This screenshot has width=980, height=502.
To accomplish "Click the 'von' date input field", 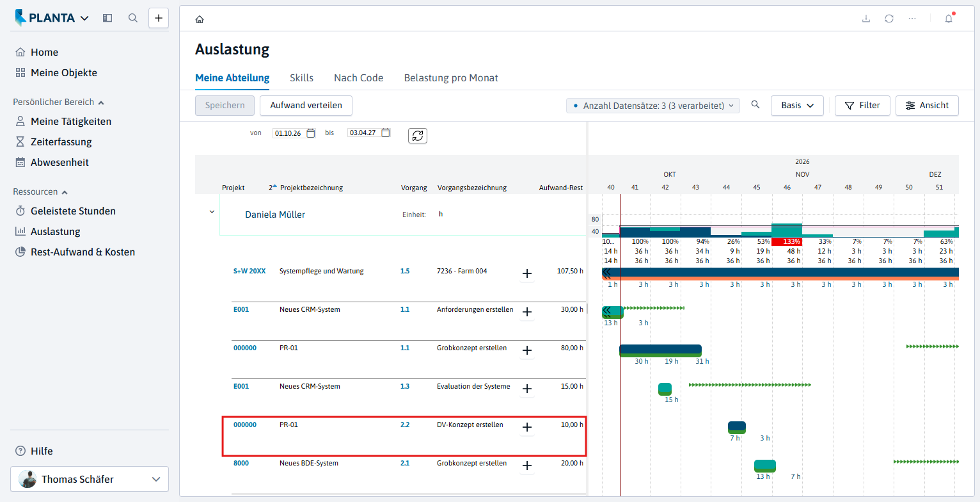I will point(289,133).
